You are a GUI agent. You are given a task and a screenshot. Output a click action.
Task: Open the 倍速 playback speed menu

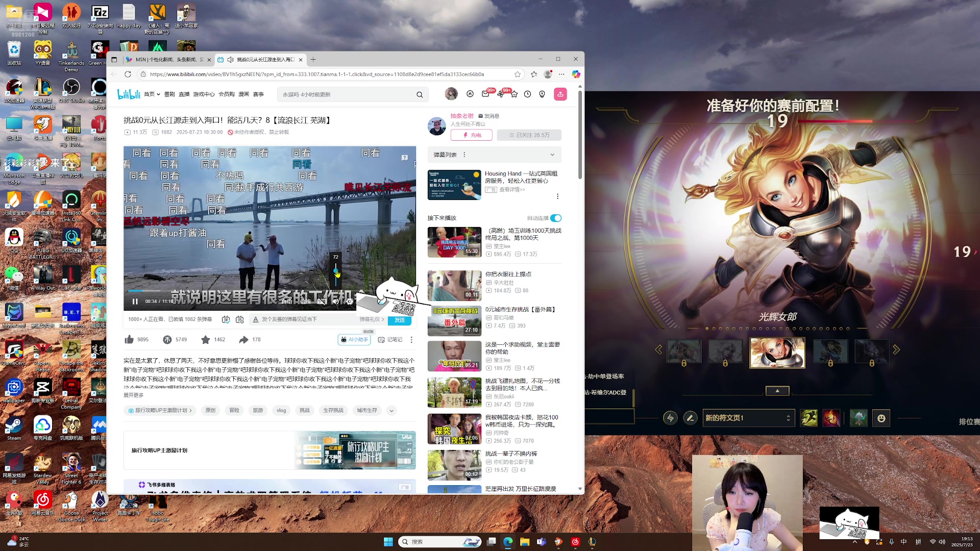(x=305, y=302)
